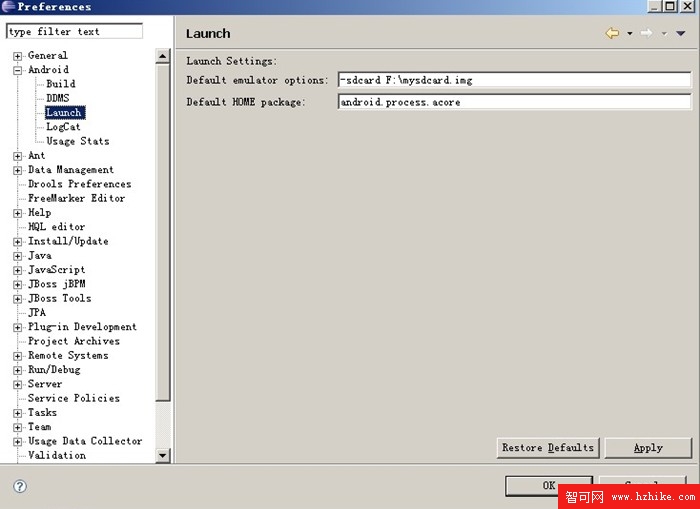Image resolution: width=700 pixels, height=509 pixels.
Task: Expand the Usage Data Collector node
Action: tap(17, 442)
